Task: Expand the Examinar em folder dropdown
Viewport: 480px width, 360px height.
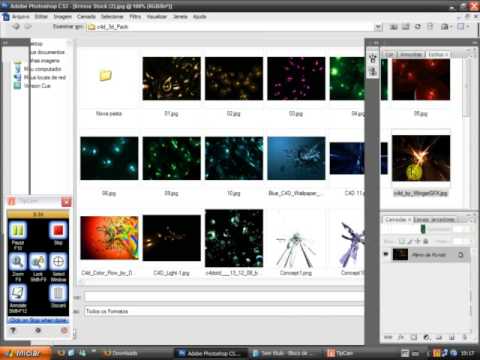Action: 378,27
